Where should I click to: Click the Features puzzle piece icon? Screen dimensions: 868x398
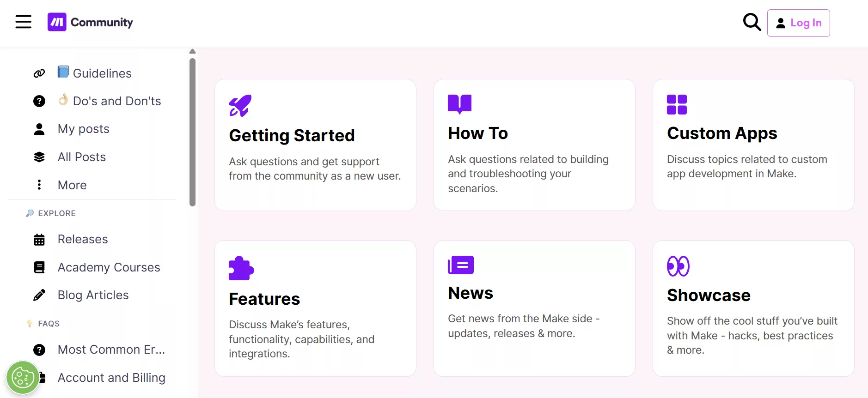pyautogui.click(x=241, y=268)
